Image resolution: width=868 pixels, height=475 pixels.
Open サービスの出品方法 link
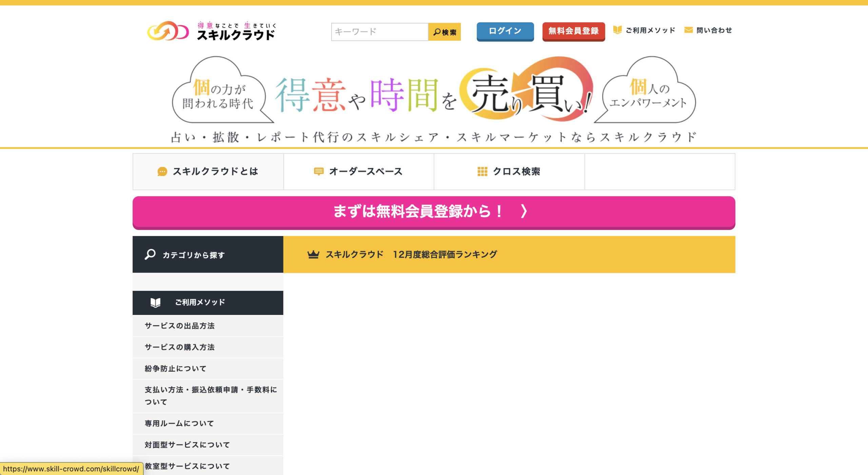(208, 326)
